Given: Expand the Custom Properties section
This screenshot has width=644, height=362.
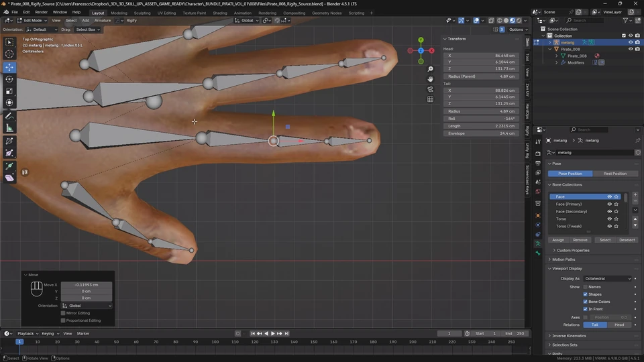Looking at the screenshot, I should pos(573,250).
